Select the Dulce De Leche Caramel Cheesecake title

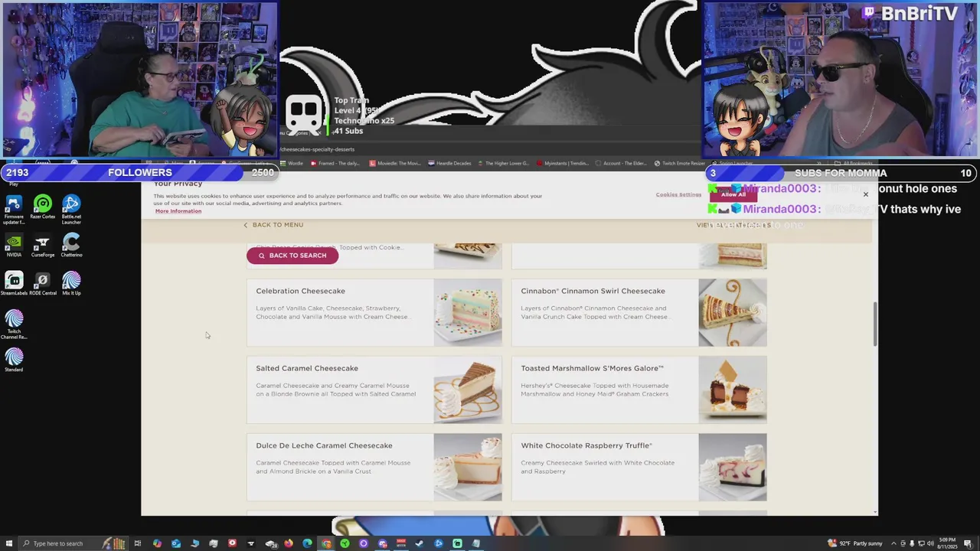click(324, 445)
